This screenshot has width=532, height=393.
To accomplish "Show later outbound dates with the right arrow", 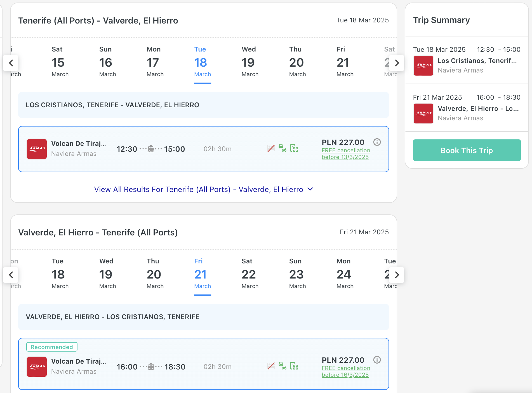I will tap(397, 63).
